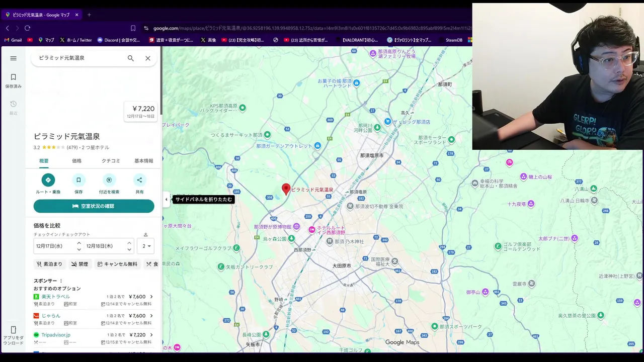644x362 pixels.
Task: Click the ホテルルートイン西那須野 map marker
Action: point(312,230)
